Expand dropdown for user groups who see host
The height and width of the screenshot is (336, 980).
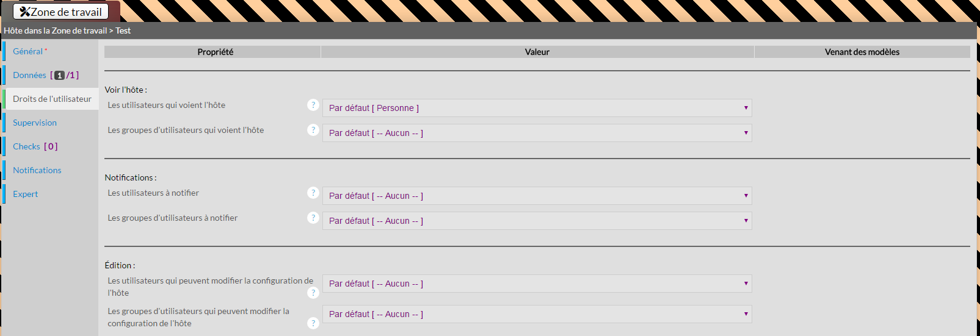click(537, 133)
